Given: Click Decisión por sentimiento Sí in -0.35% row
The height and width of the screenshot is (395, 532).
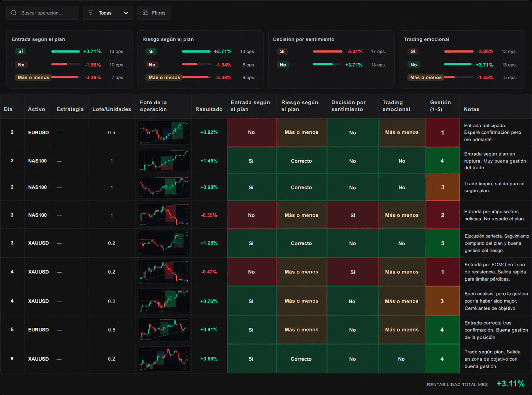Looking at the screenshot, I should (352, 215).
